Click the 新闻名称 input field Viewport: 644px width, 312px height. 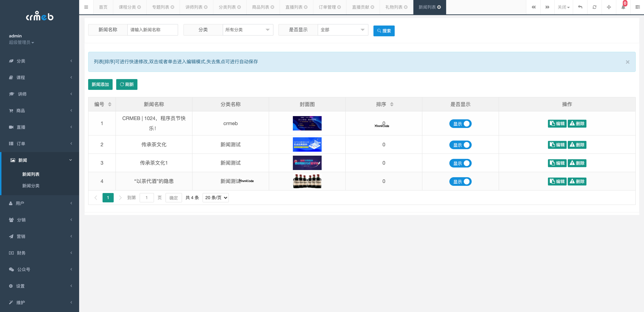tap(153, 30)
